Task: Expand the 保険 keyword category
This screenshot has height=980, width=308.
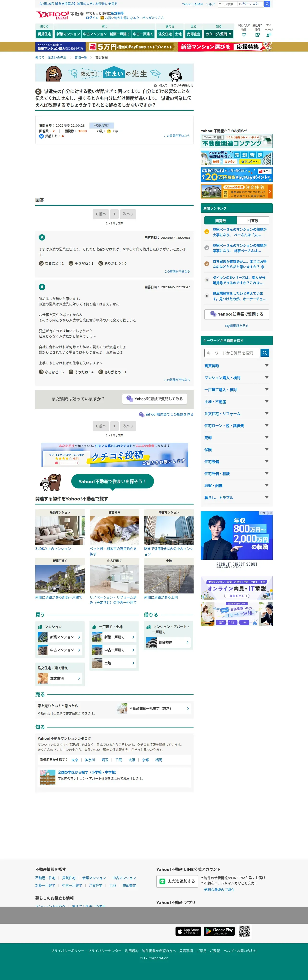Action: (237, 450)
